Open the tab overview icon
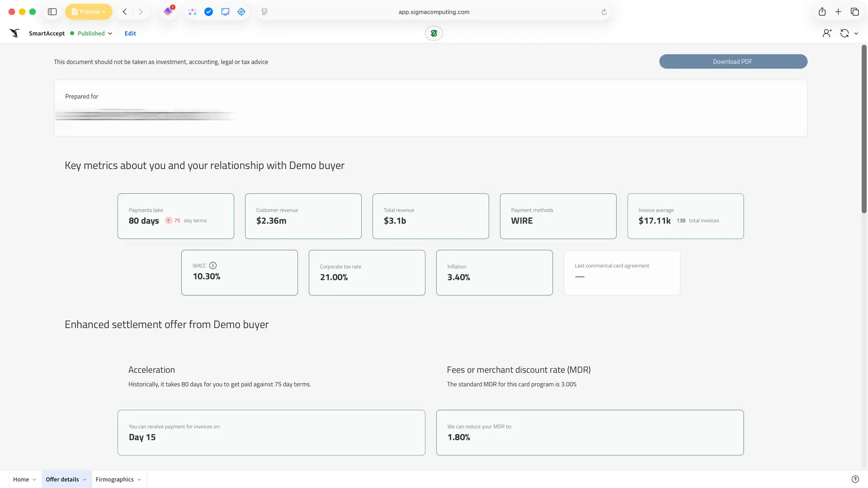 [854, 12]
